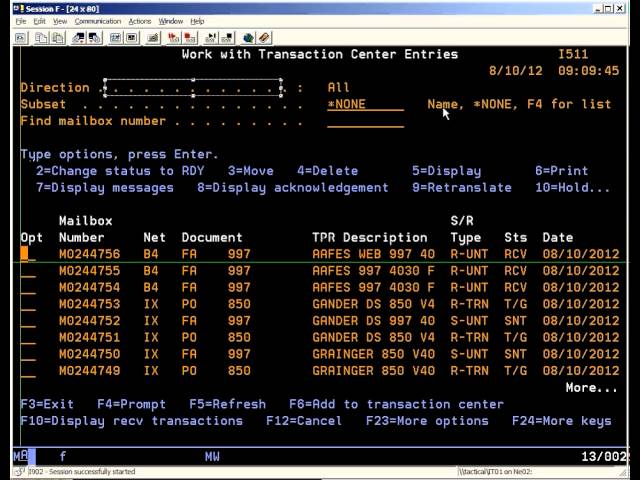Image resolution: width=640 pixels, height=480 pixels.
Task: Click description 'AAFES WEB 997 40'
Action: click(373, 254)
